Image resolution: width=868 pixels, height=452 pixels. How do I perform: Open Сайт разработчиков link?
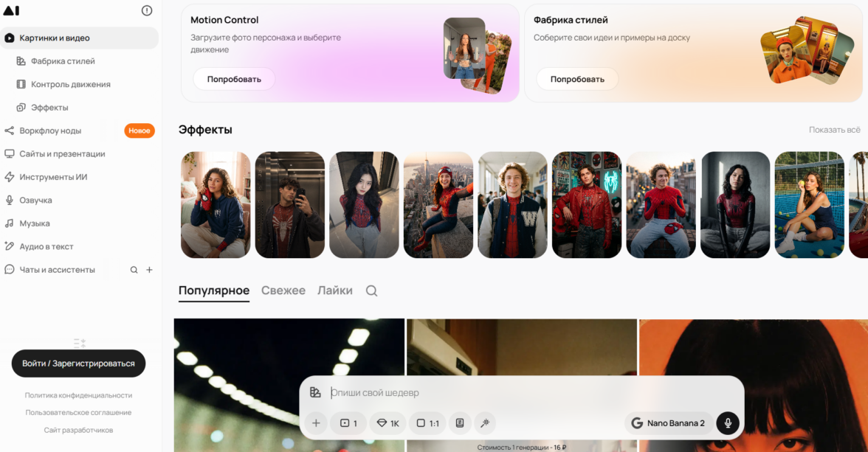[78, 430]
